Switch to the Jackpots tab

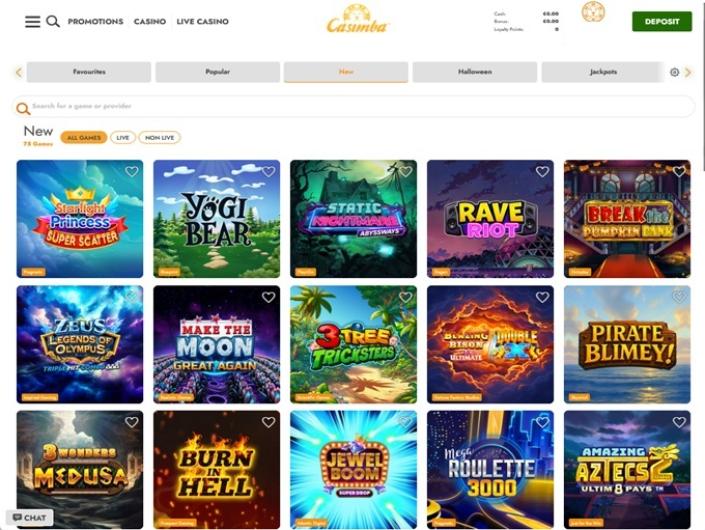603,72
